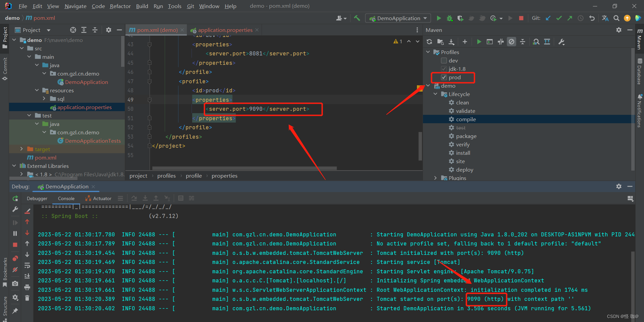
Task: Open Search Everywhere magnifier icon
Action: coord(616,18)
